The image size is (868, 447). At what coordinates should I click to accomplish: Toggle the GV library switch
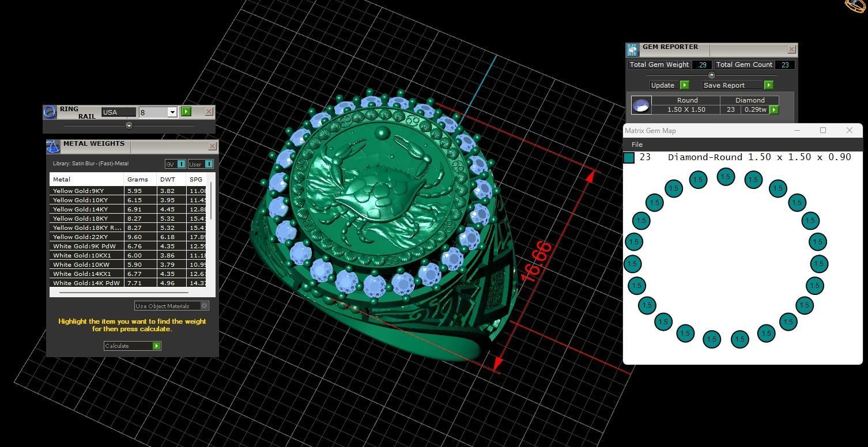click(x=181, y=164)
